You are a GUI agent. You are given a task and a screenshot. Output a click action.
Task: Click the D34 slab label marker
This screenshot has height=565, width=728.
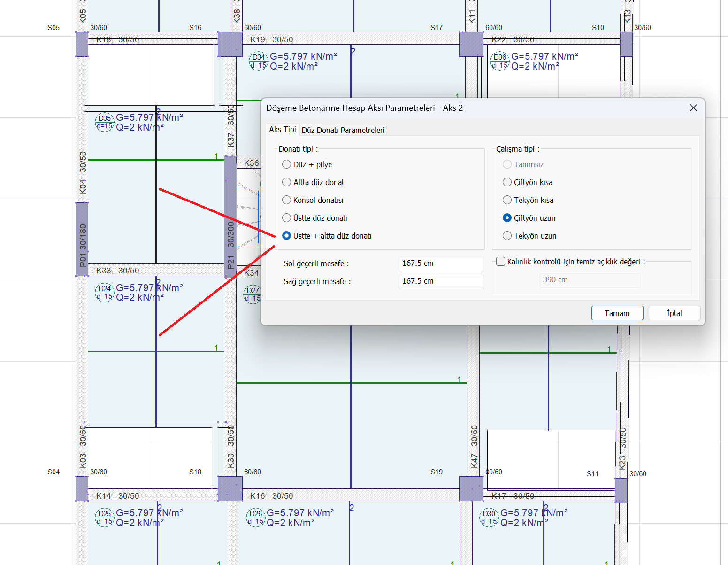pos(258,61)
